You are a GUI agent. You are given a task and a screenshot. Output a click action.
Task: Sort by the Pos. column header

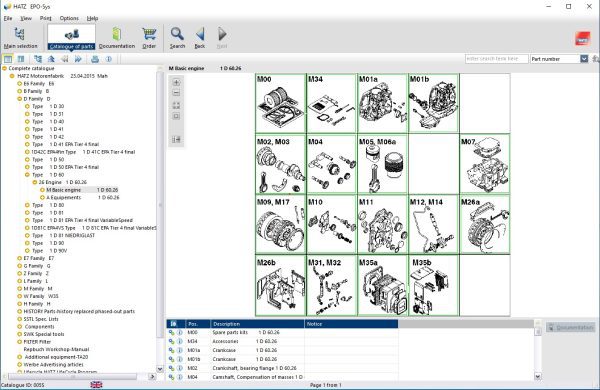pyautogui.click(x=198, y=324)
